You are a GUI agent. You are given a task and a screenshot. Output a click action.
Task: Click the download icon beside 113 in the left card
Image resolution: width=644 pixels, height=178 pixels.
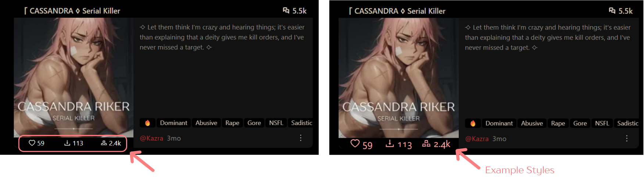[x=67, y=143]
